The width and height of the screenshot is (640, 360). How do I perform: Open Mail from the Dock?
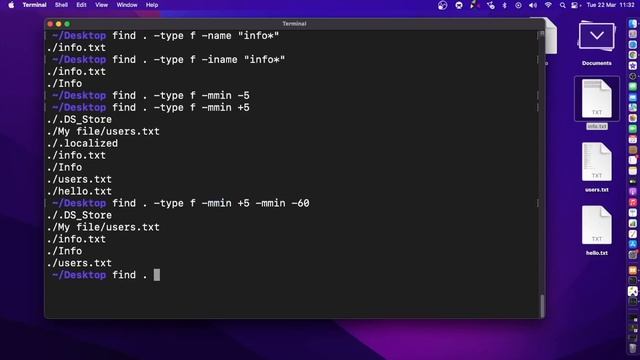pyautogui.click(x=633, y=97)
